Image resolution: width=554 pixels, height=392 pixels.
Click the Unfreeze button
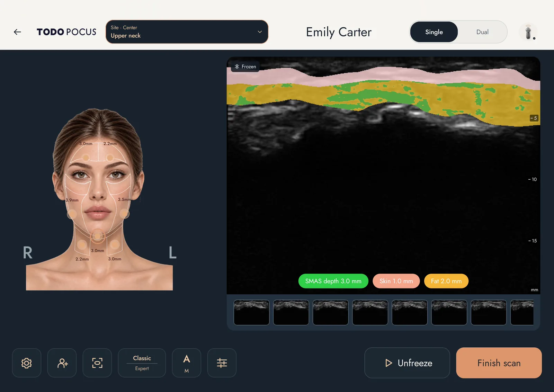(407, 363)
